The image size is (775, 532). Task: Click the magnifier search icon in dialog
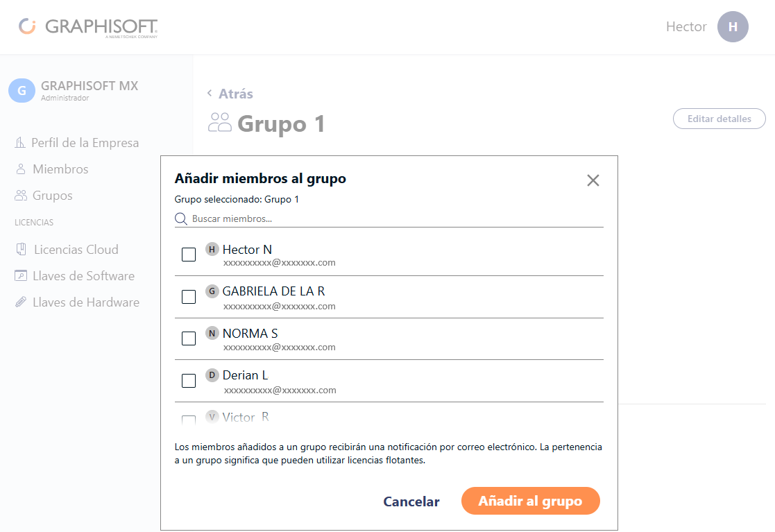coord(181,218)
